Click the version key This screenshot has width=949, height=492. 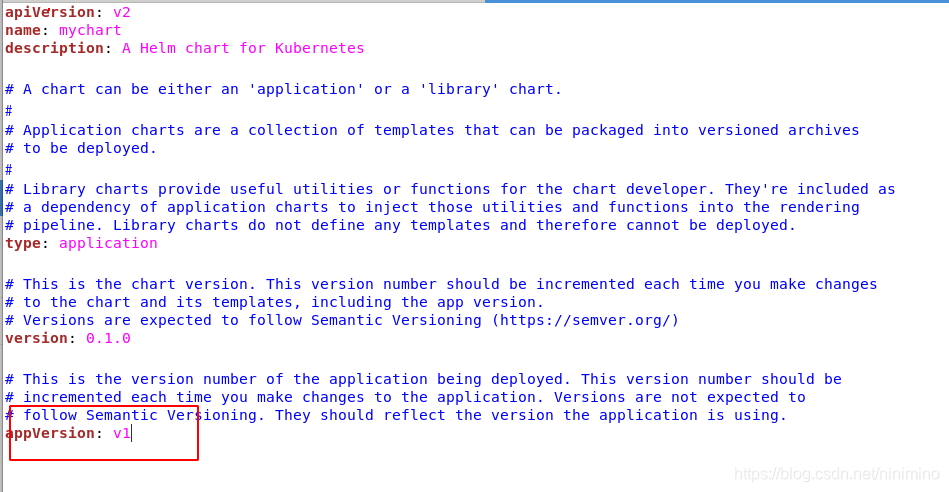click(x=36, y=338)
